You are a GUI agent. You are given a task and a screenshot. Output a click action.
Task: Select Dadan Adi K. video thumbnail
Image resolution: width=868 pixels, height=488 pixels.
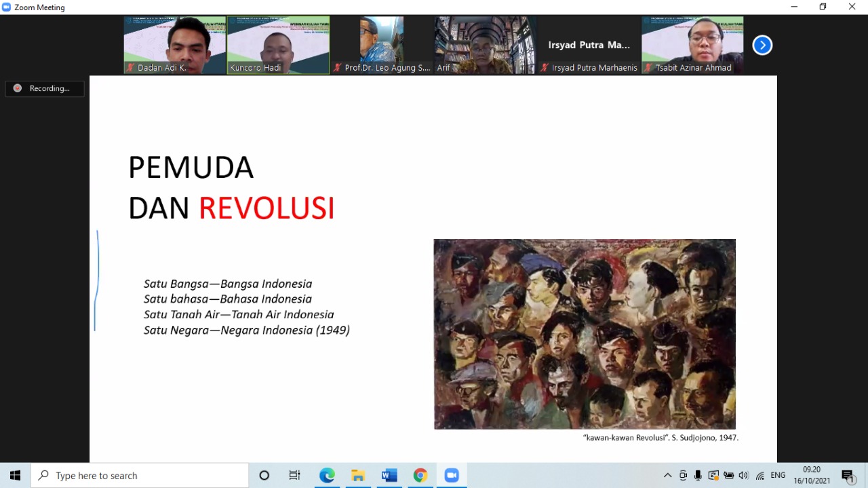(x=174, y=45)
